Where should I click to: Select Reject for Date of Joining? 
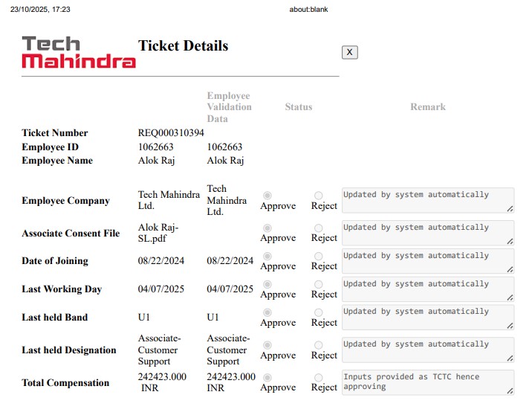(319, 257)
